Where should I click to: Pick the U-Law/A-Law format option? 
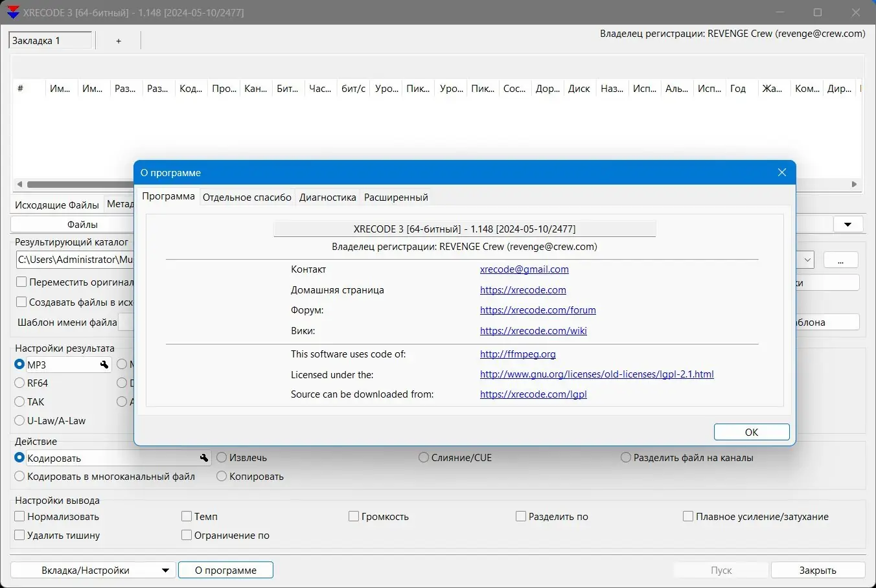coord(19,421)
